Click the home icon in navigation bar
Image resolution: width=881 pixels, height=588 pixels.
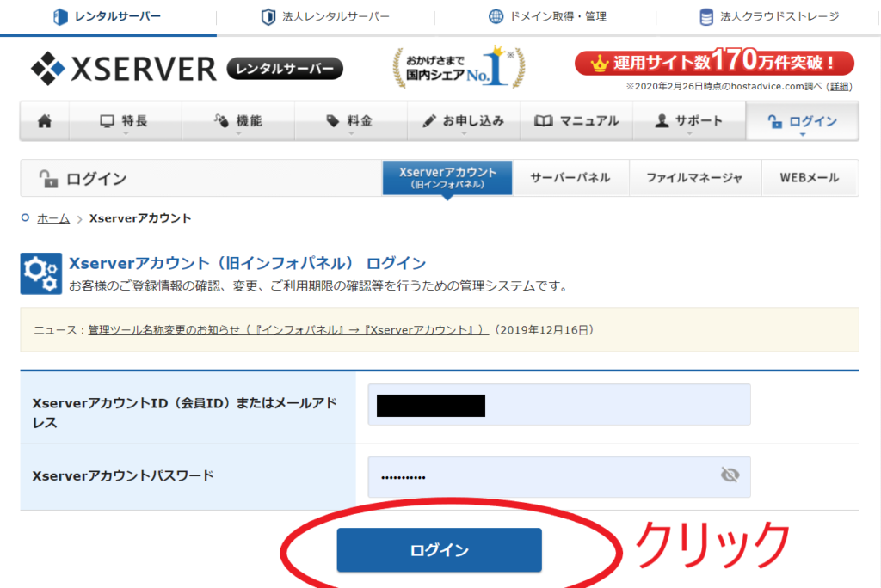click(x=45, y=120)
